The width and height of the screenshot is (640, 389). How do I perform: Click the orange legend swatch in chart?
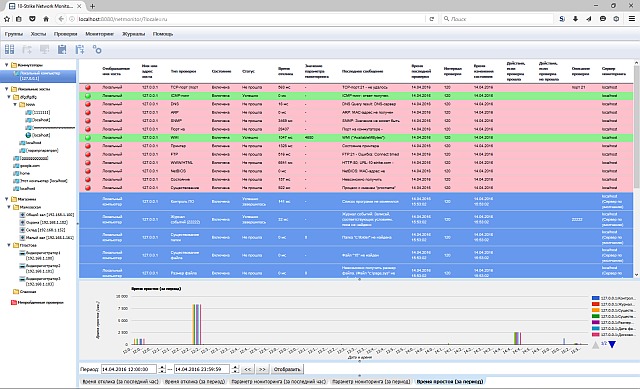pyautogui.click(x=595, y=310)
